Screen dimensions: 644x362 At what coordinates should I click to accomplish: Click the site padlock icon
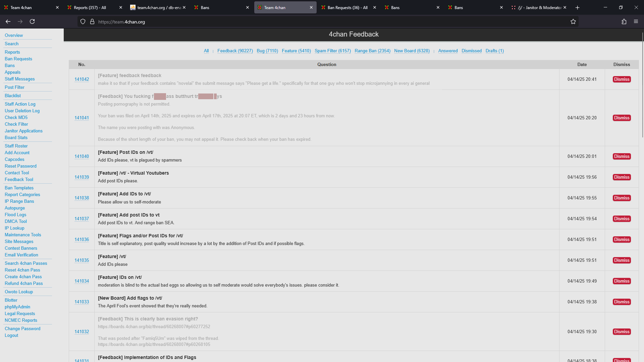point(92,22)
